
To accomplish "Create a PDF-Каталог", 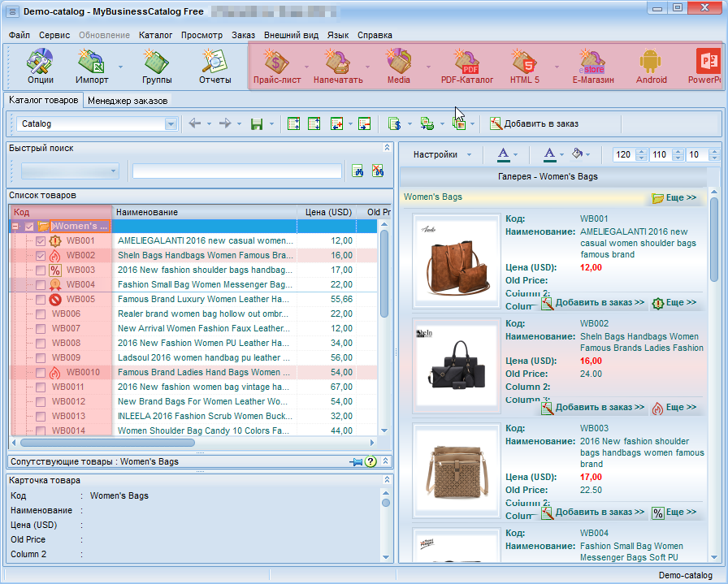I will point(467,67).
